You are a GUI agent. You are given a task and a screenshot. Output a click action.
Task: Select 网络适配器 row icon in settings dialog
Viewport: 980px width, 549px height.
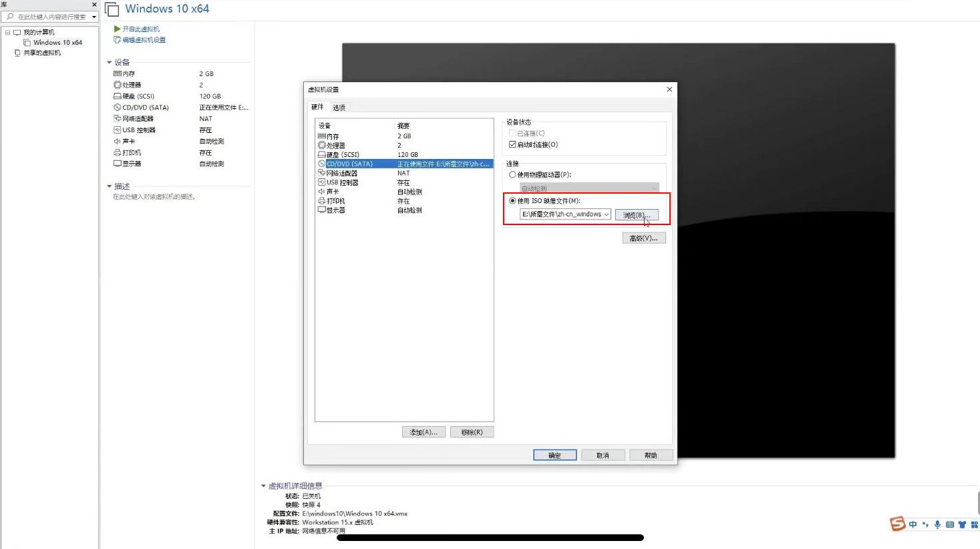321,173
